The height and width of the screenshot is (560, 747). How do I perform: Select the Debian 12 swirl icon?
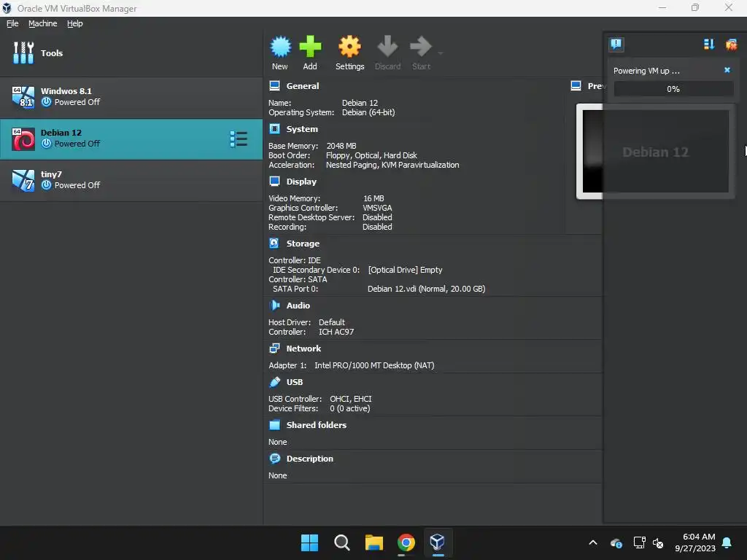[x=23, y=139]
